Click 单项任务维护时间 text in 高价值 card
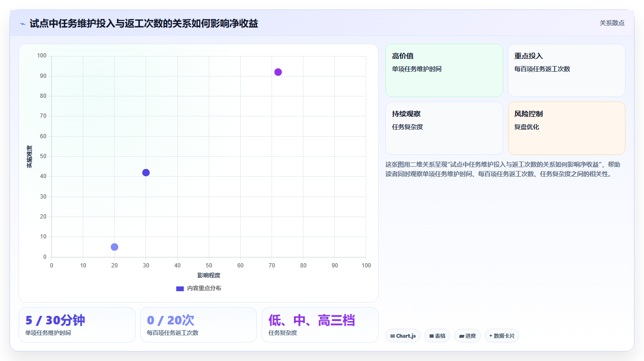 tap(417, 69)
